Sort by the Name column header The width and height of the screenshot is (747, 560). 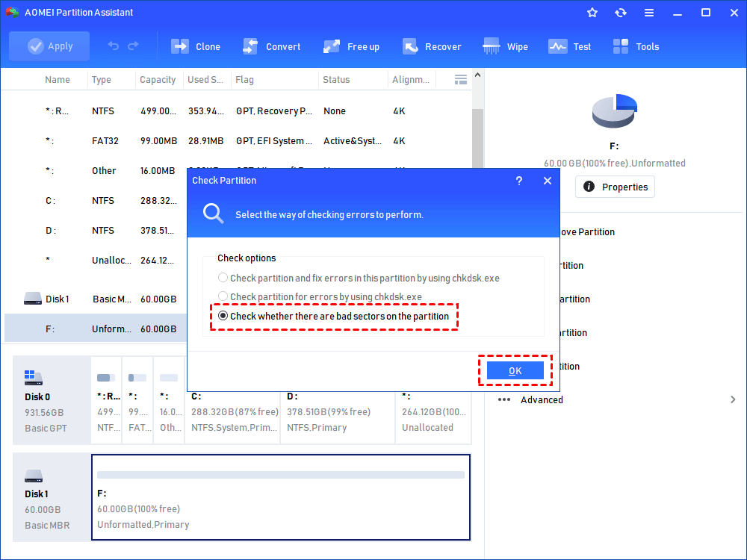tap(58, 80)
